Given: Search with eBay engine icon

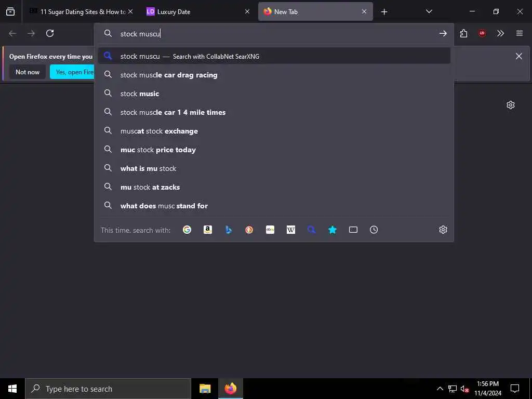Looking at the screenshot, I should [x=270, y=230].
